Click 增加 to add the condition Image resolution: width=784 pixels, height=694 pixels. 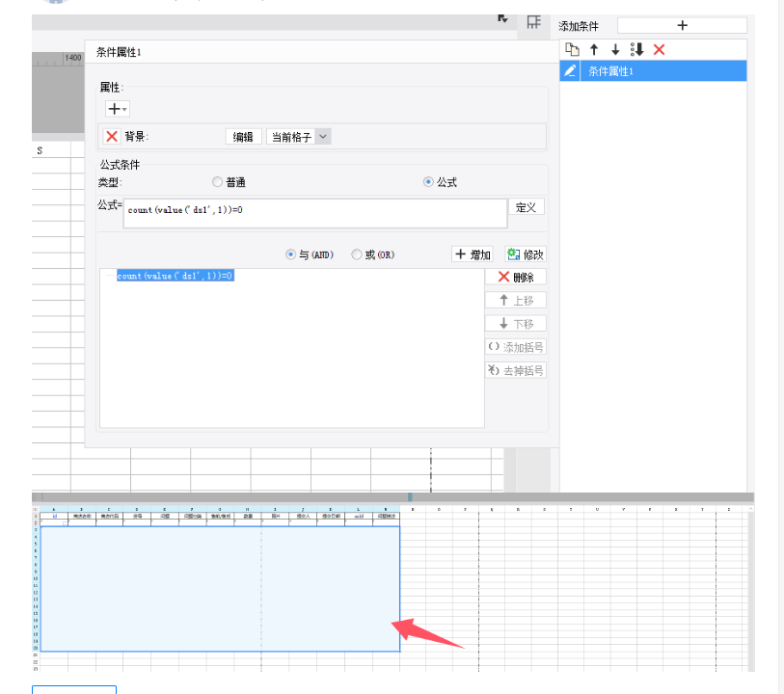(x=472, y=254)
